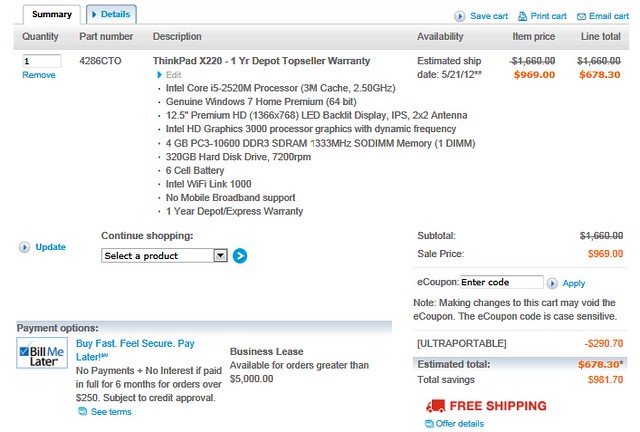Expand the Details tab arrow
This screenshot has height=432, width=640.
click(x=94, y=14)
